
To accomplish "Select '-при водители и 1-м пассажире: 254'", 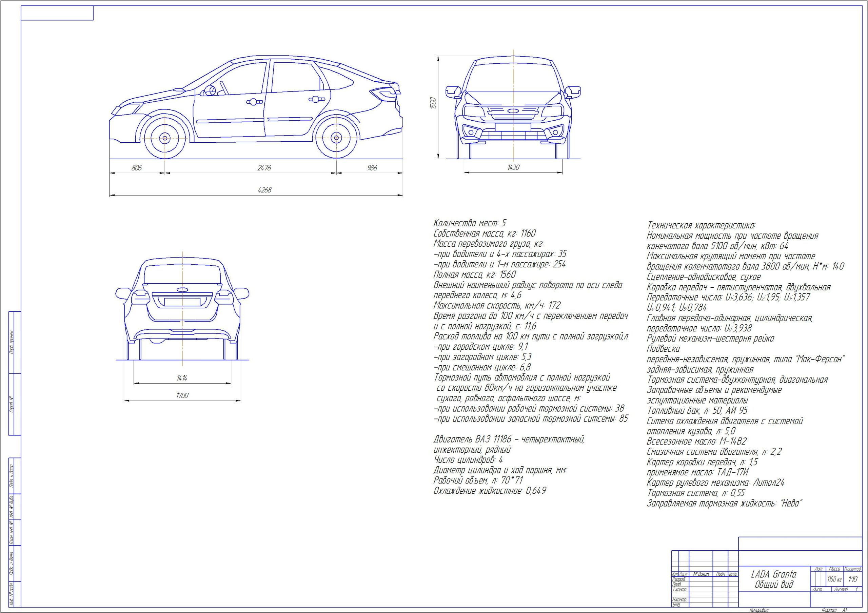I will pos(499,265).
